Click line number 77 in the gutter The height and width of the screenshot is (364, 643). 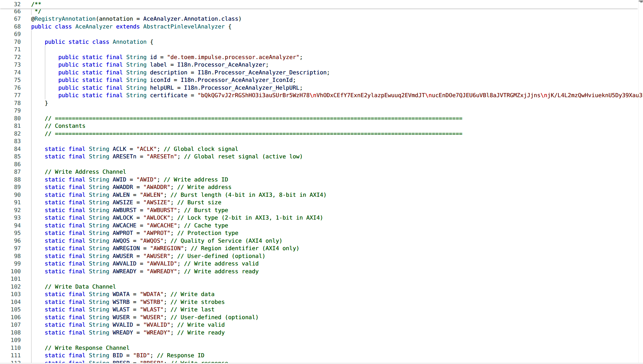17,95
